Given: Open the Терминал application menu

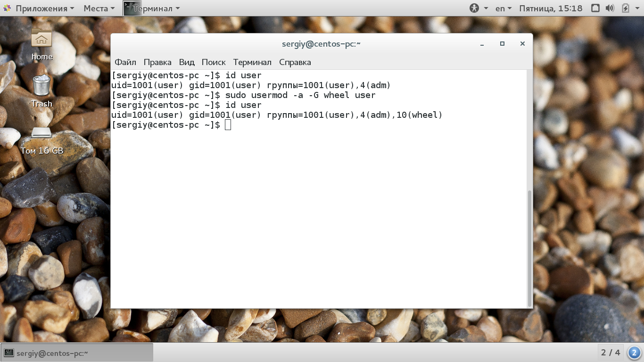Looking at the screenshot, I should pyautogui.click(x=156, y=8).
